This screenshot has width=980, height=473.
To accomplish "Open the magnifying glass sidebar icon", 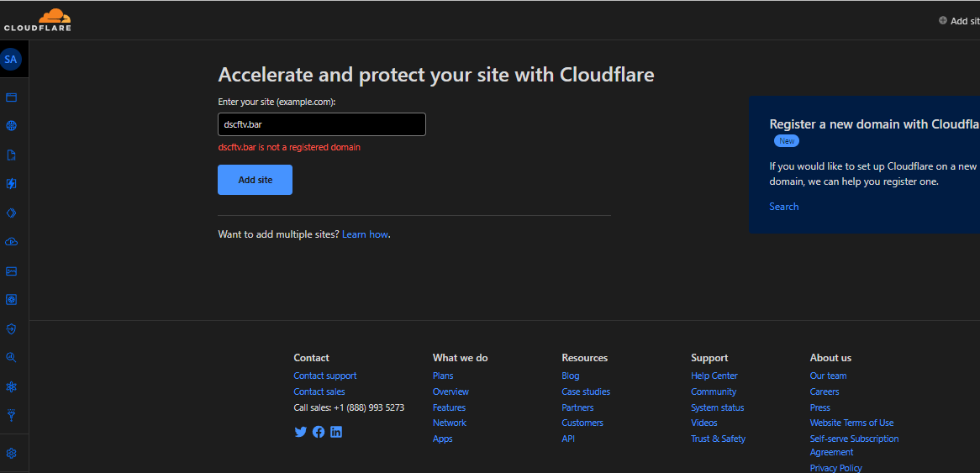I will click(x=11, y=357).
